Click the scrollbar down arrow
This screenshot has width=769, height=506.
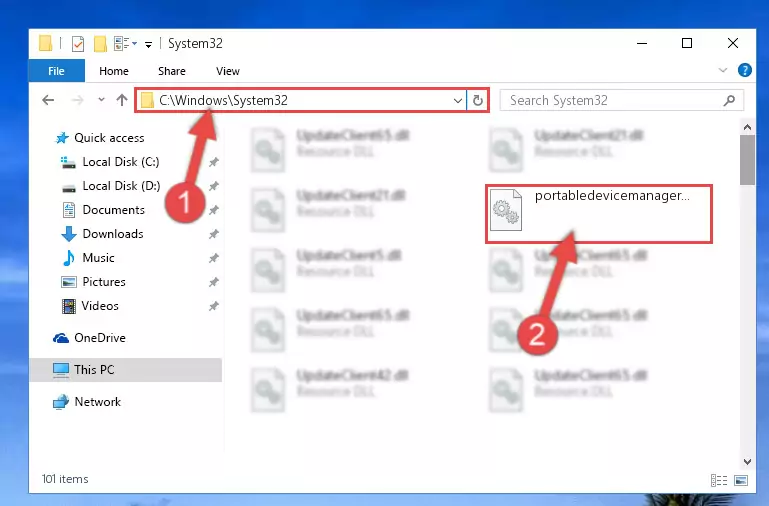(747, 461)
